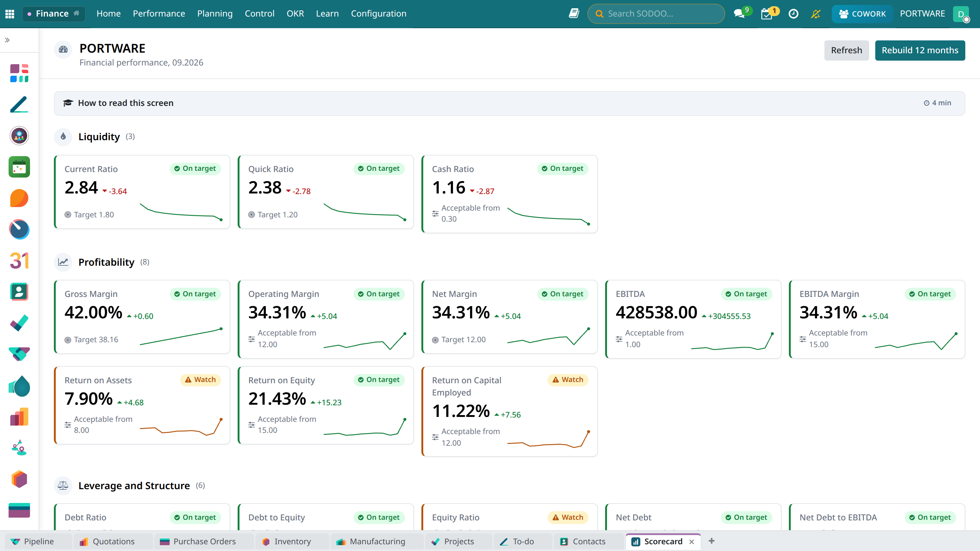The width and height of the screenshot is (980, 551).
Task: Open the green calendar sidebar app
Action: [x=19, y=167]
